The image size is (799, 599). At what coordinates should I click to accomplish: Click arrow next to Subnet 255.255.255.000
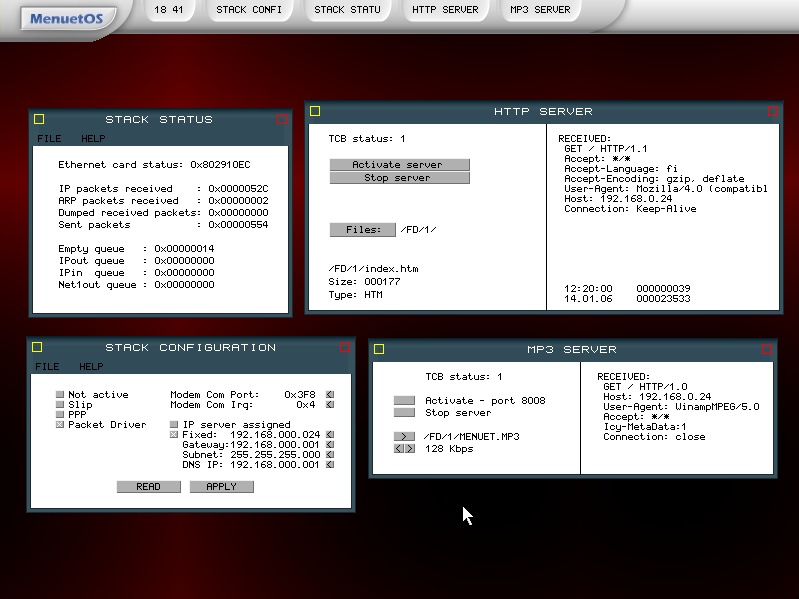click(x=330, y=454)
